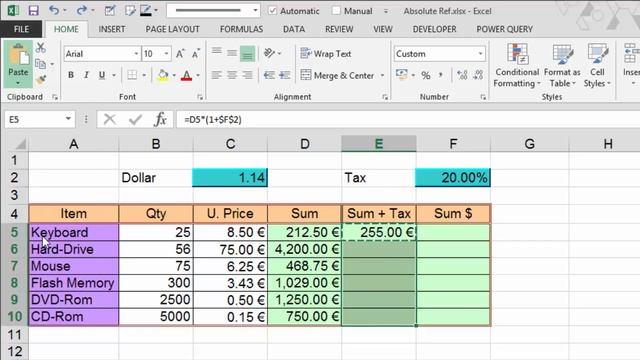Click the Customize Quick Access Toolbar arrow
Screen dimensions: 640x360
coord(386,11)
